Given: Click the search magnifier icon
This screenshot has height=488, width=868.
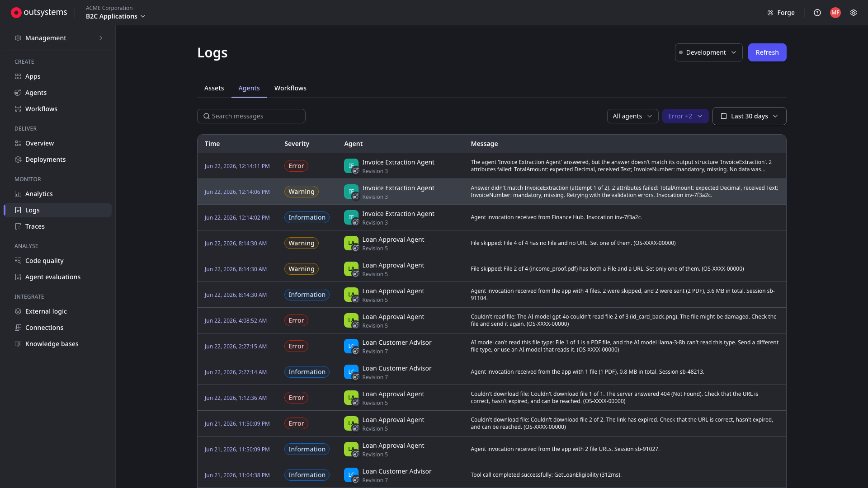Looking at the screenshot, I should tap(207, 116).
